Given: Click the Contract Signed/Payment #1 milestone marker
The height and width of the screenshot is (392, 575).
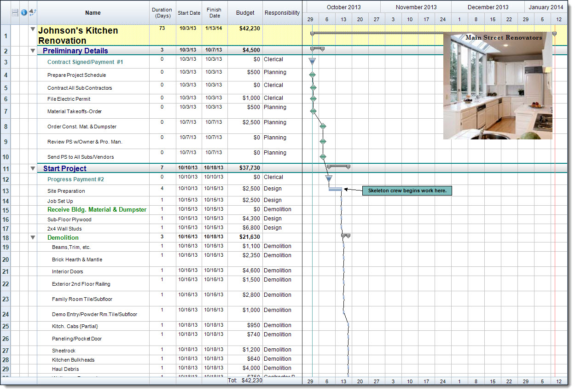Looking at the screenshot, I should pos(312,61).
